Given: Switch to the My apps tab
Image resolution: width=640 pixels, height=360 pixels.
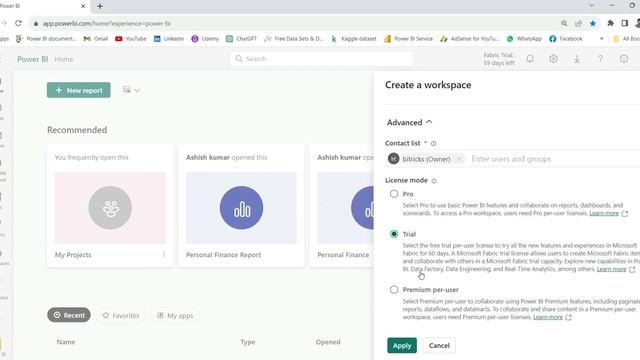Looking at the screenshot, I should point(175,315).
